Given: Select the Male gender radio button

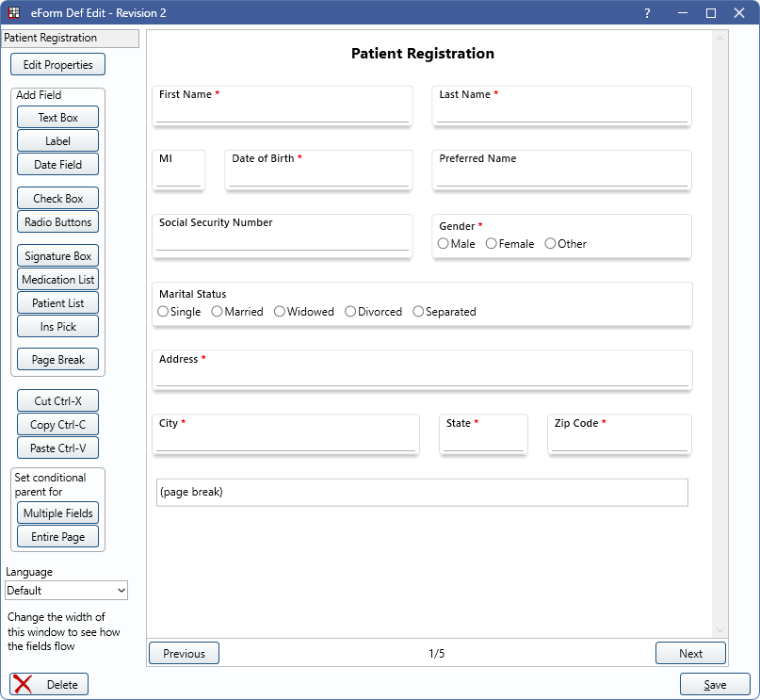Looking at the screenshot, I should 444,244.
